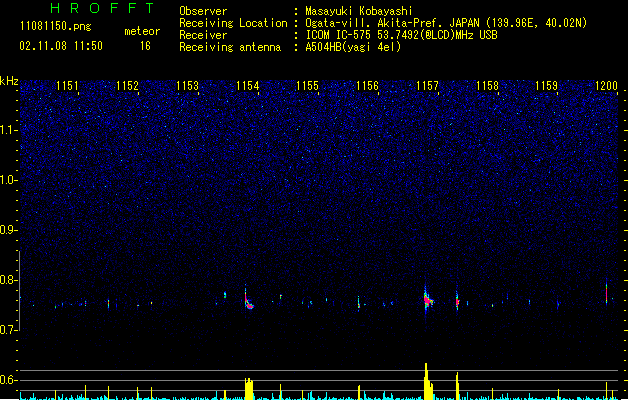
Task: Click the 'Receiving antenna' label
Action: click(230, 47)
